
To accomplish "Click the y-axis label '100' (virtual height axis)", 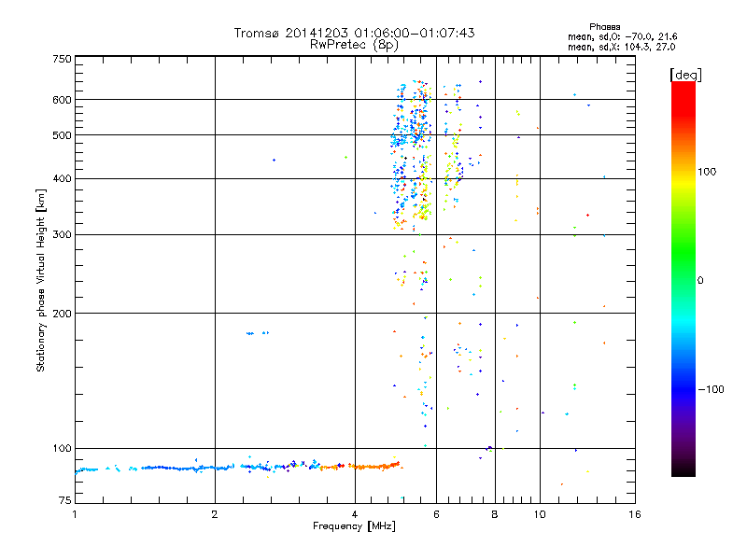I will (x=62, y=448).
